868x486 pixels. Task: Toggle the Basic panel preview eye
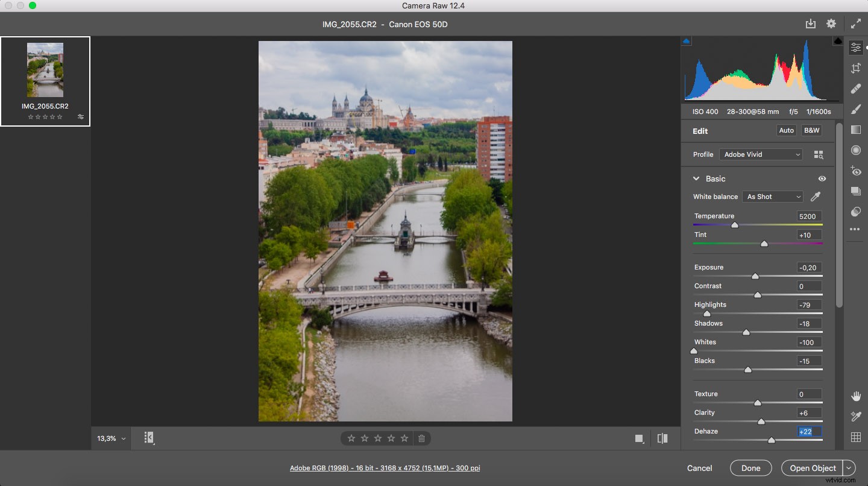click(x=822, y=178)
